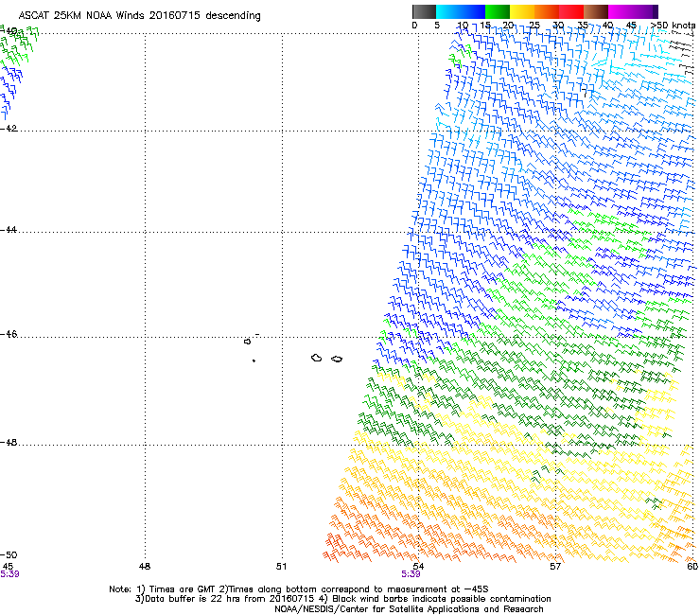This screenshot has width=700, height=615.
Task: Choose the red 30-35 knots legend swatch
Action: [x=571, y=11]
